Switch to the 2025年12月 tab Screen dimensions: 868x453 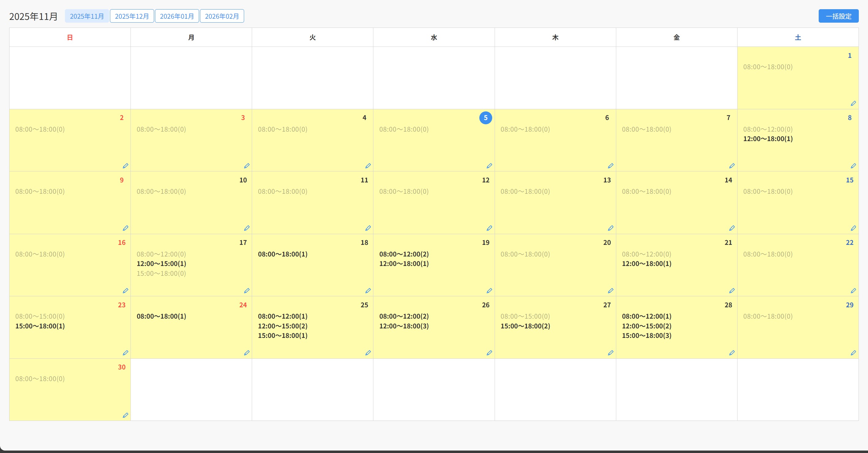(x=132, y=16)
